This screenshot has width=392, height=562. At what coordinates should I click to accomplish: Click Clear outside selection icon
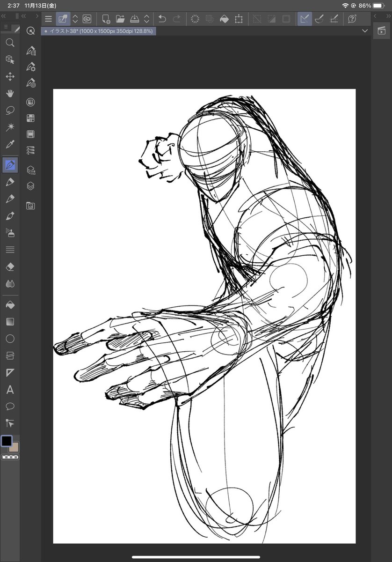210,19
